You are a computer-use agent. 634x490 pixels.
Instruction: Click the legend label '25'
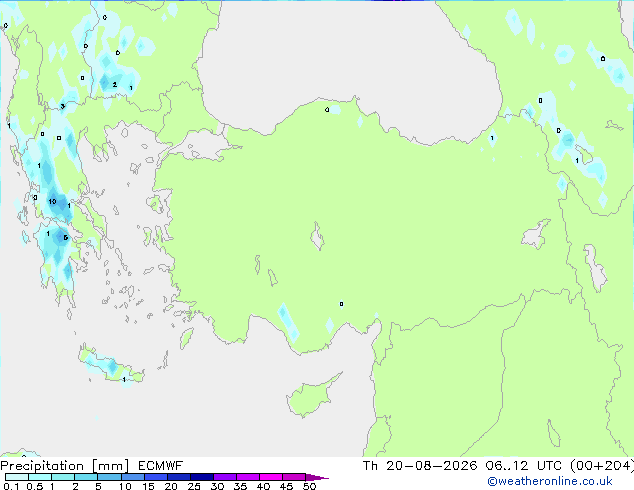pos(194,486)
